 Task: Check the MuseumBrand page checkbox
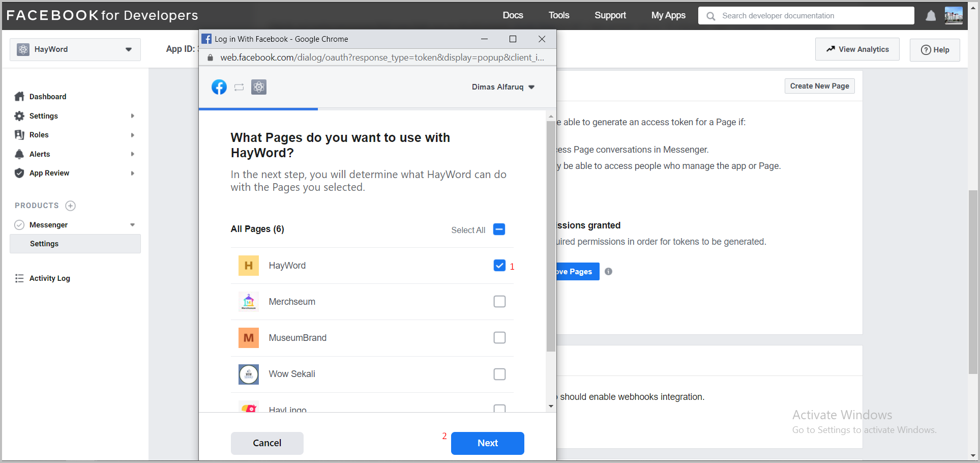click(x=499, y=338)
